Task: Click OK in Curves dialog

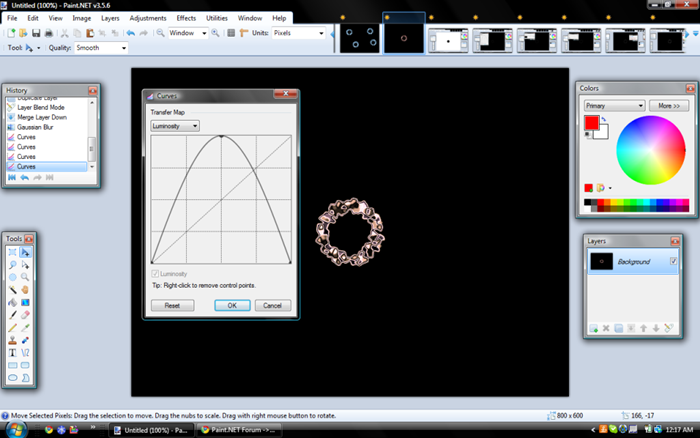Action: (232, 305)
